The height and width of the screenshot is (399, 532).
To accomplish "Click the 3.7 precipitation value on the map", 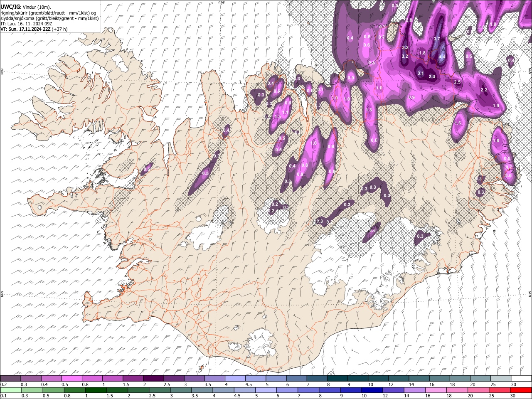I will point(437,39).
